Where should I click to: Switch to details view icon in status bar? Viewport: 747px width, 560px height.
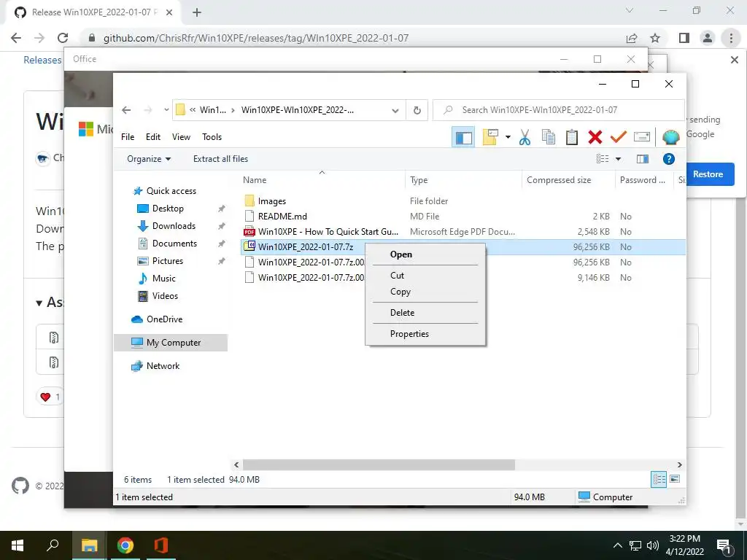(x=659, y=480)
